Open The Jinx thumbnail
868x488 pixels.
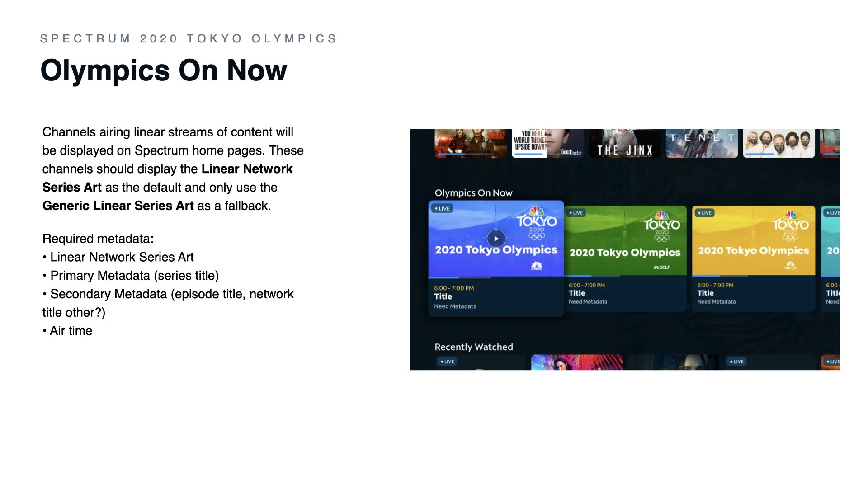(624, 144)
